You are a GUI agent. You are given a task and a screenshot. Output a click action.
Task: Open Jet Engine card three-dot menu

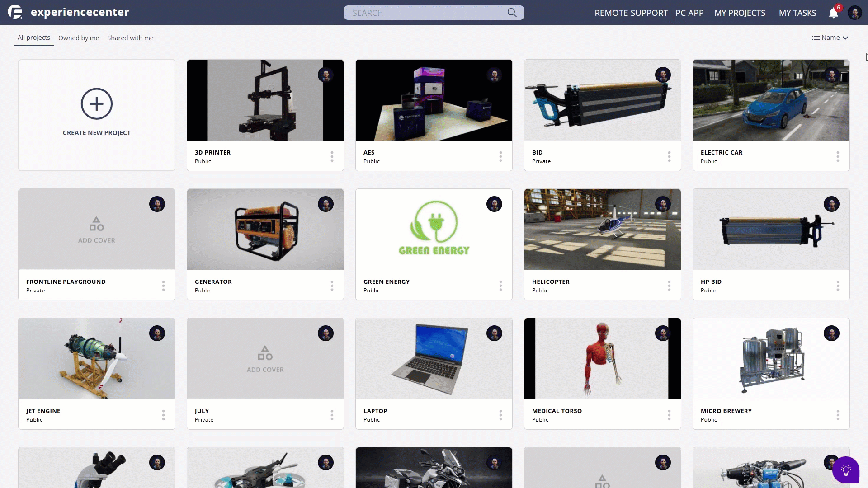click(x=163, y=415)
